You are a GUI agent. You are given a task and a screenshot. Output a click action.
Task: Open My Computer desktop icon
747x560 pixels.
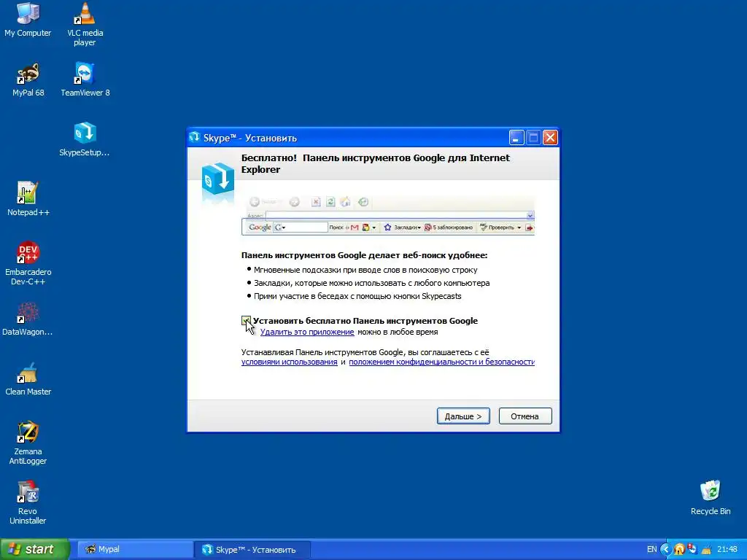click(28, 19)
